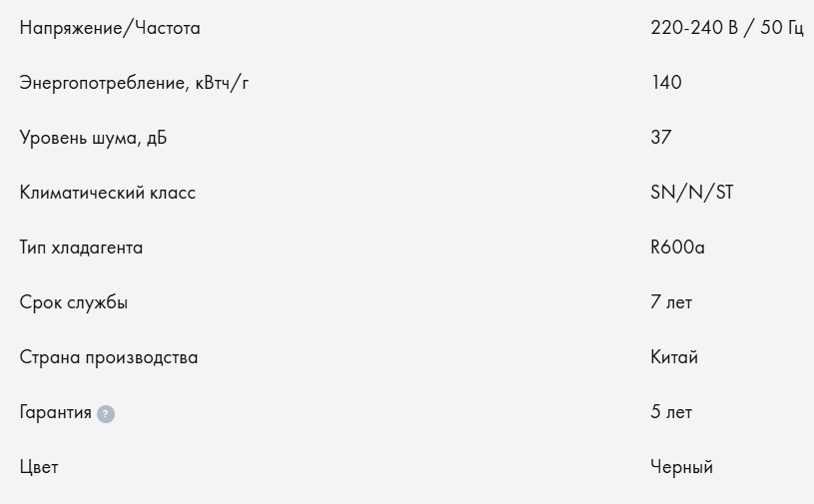Click the 50 Гц frequency text
This screenshot has height=504, width=814.
point(781,28)
